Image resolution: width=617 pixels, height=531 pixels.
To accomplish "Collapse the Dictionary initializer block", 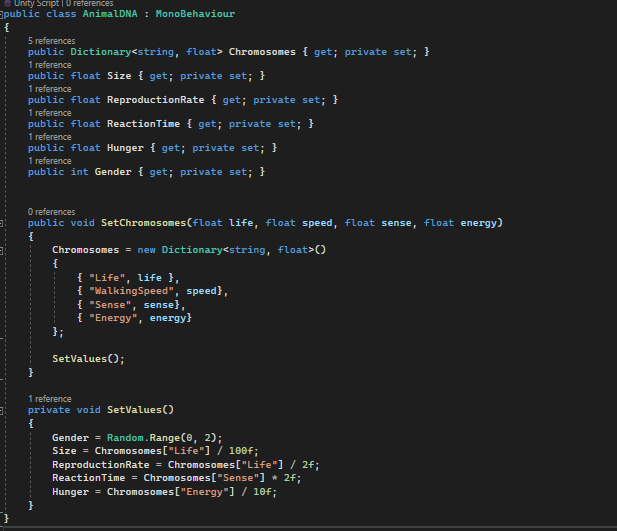I will click(x=2, y=250).
